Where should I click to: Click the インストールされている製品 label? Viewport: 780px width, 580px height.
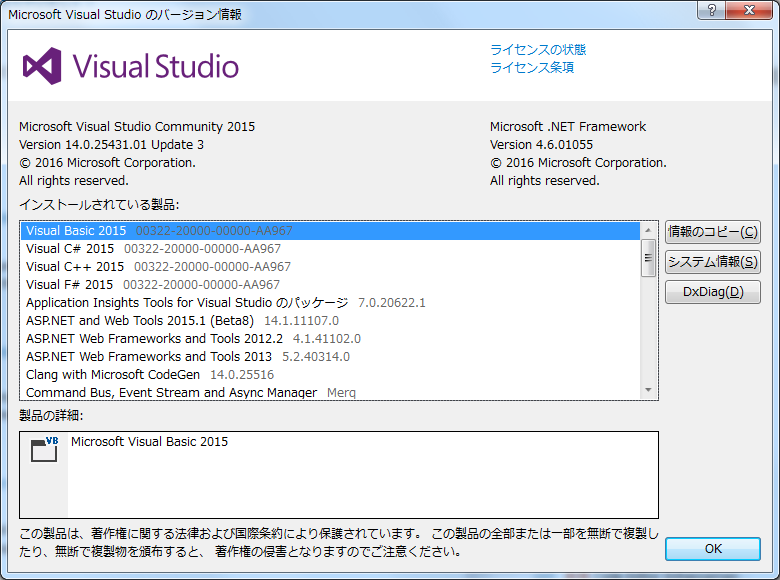point(99,204)
